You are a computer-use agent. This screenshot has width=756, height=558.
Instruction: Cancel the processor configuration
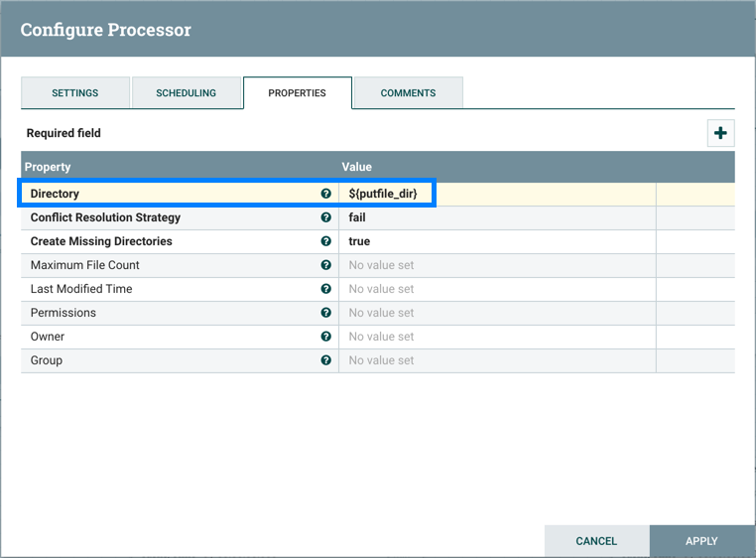596,541
